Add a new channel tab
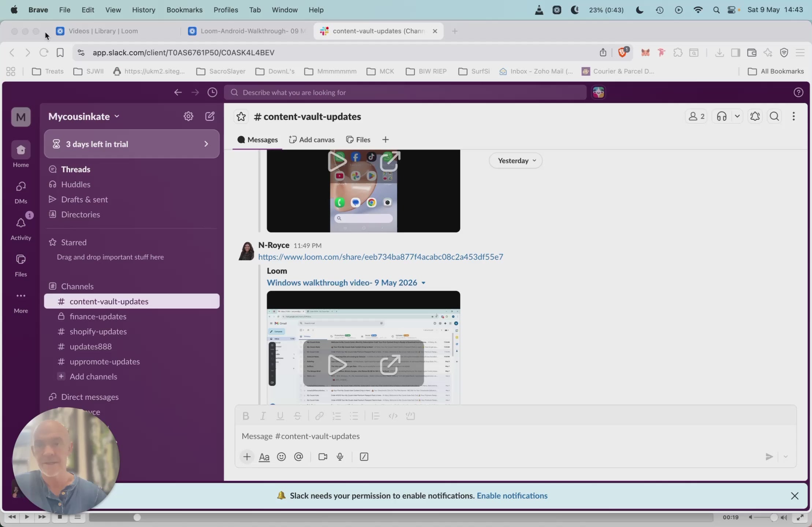 point(385,140)
